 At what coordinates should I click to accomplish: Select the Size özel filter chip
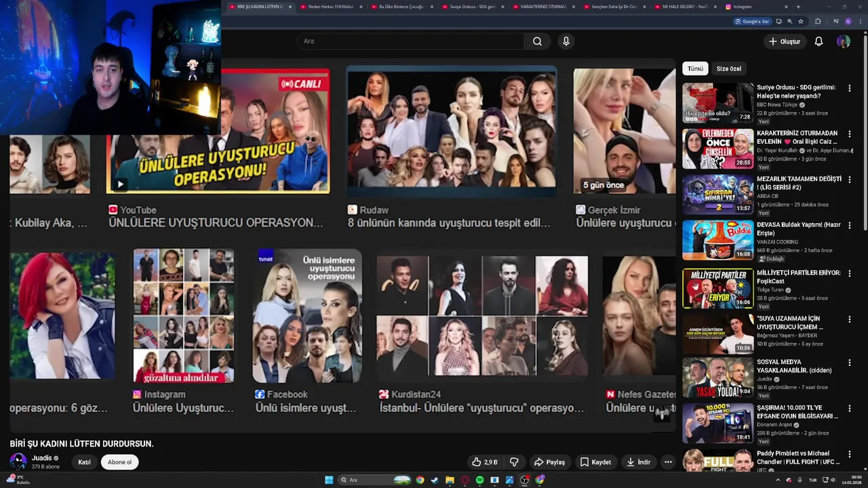pyautogui.click(x=729, y=68)
